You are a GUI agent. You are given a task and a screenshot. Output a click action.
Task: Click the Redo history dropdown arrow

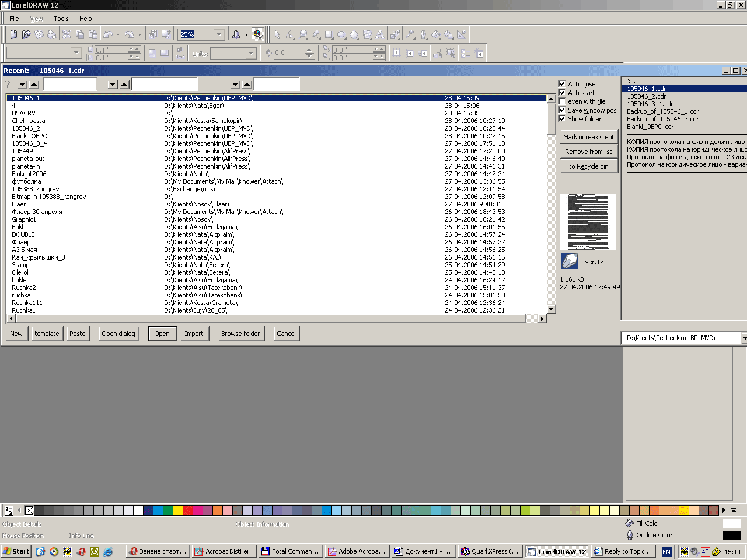click(139, 34)
